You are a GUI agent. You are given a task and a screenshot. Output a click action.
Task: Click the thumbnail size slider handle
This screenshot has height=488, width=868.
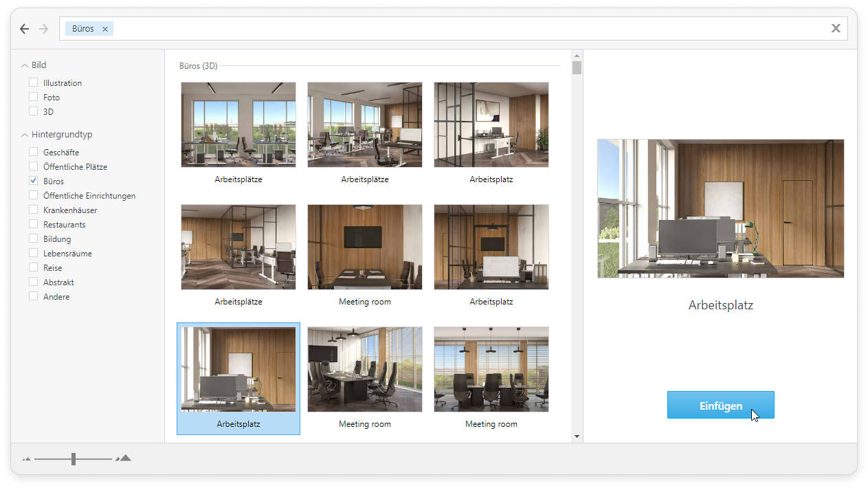pos(73,458)
